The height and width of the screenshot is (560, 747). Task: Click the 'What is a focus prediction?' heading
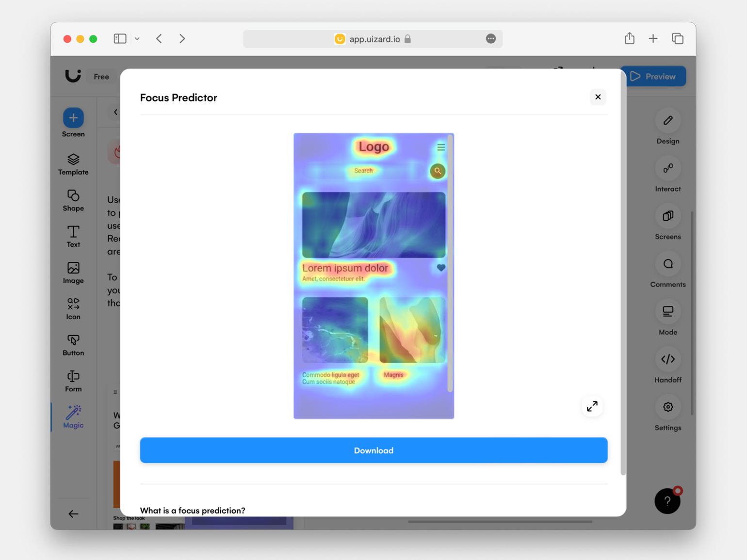pos(193,511)
